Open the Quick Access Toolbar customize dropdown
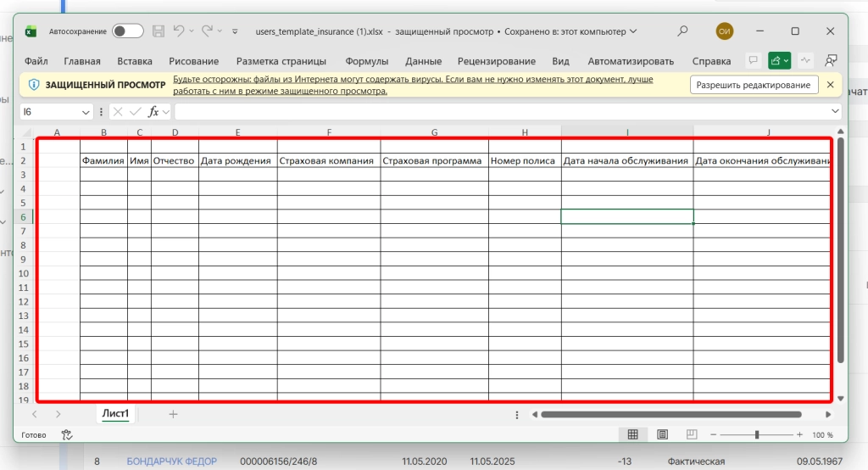 (x=235, y=31)
